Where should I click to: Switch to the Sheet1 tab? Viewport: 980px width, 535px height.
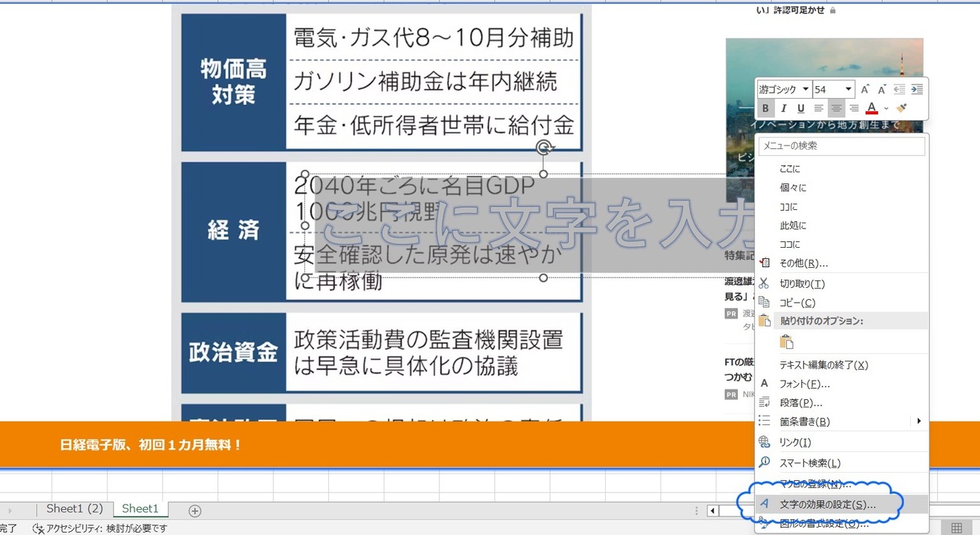[140, 509]
